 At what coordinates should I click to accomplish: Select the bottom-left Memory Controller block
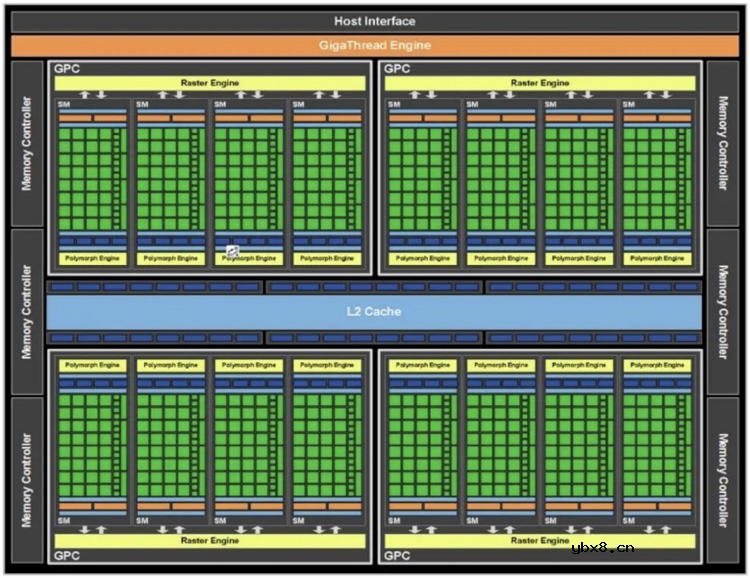click(x=26, y=479)
